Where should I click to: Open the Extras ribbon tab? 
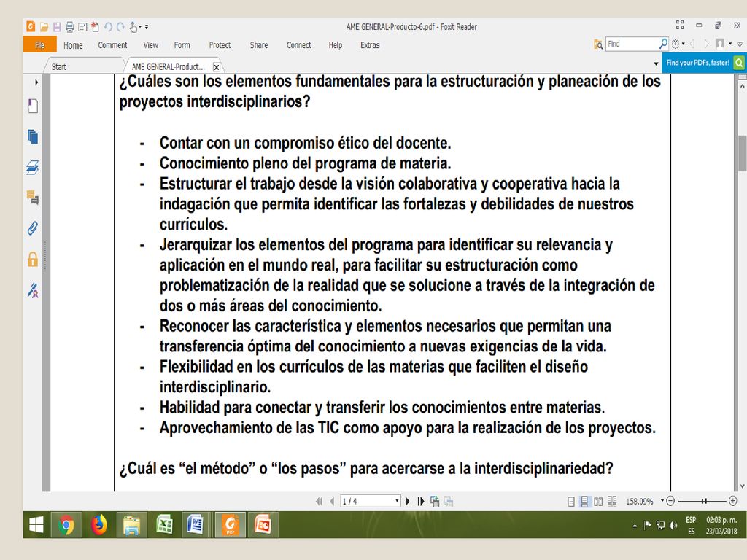[x=370, y=45]
